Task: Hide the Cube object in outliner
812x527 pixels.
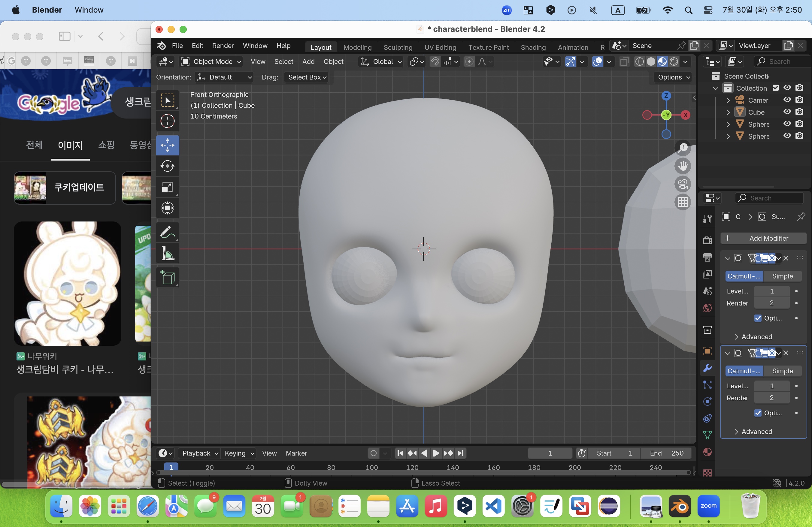Action: 787,112
